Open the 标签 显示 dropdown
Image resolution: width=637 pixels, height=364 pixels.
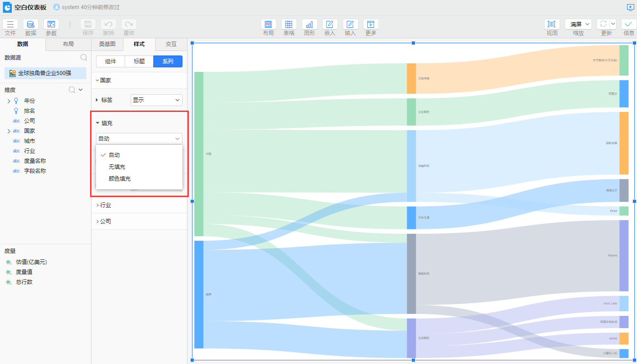point(156,100)
